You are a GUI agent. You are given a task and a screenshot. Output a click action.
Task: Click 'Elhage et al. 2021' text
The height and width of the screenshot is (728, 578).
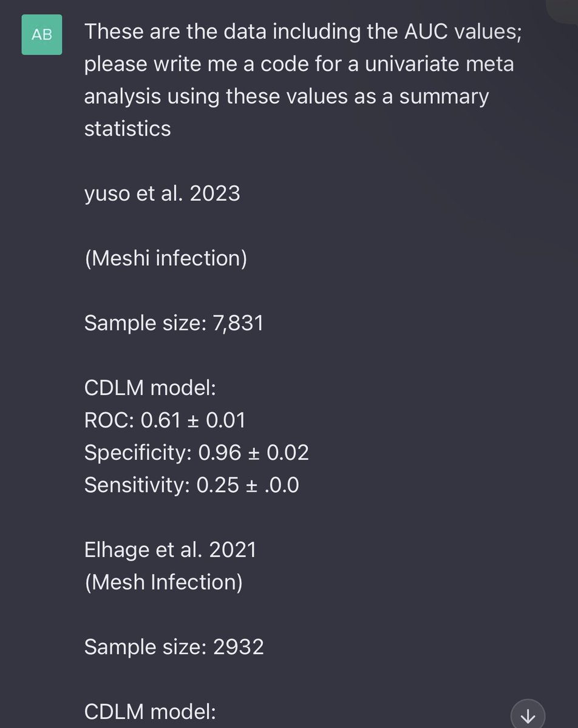pos(170,550)
